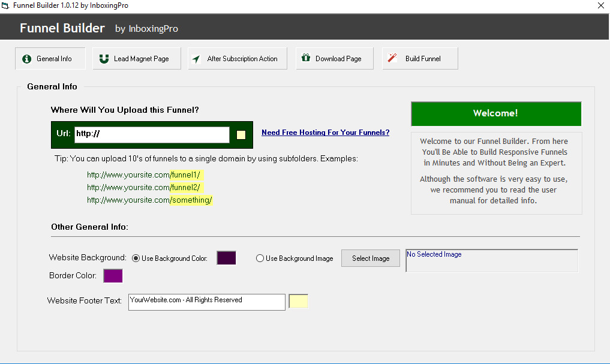
Task: Click the green Welcome! banner button
Action: pyautogui.click(x=495, y=113)
